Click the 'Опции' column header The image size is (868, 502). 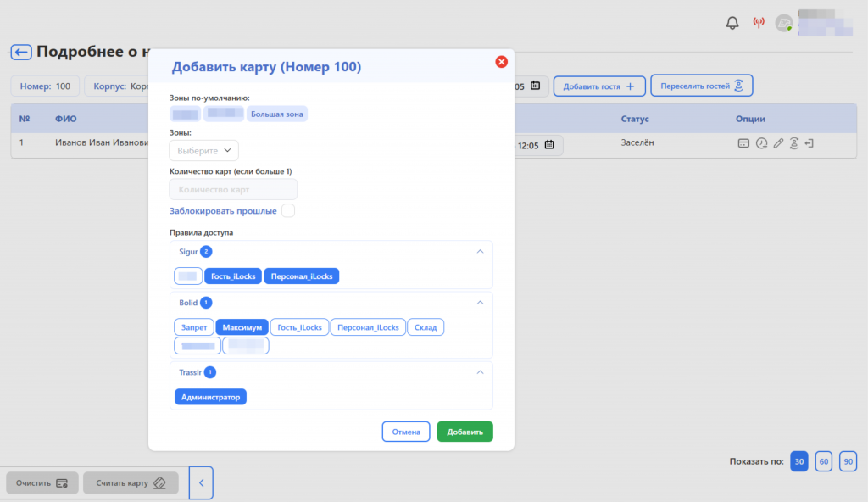tap(750, 119)
